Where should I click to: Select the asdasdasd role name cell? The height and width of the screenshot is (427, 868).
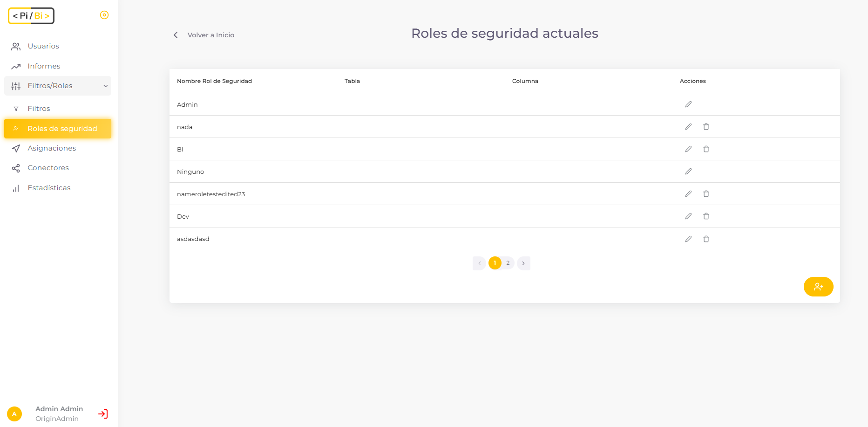[193, 239]
